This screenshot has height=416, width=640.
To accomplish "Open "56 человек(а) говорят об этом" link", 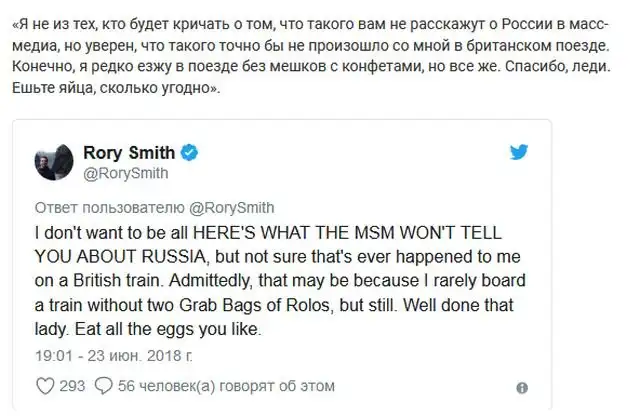I will [x=226, y=385].
